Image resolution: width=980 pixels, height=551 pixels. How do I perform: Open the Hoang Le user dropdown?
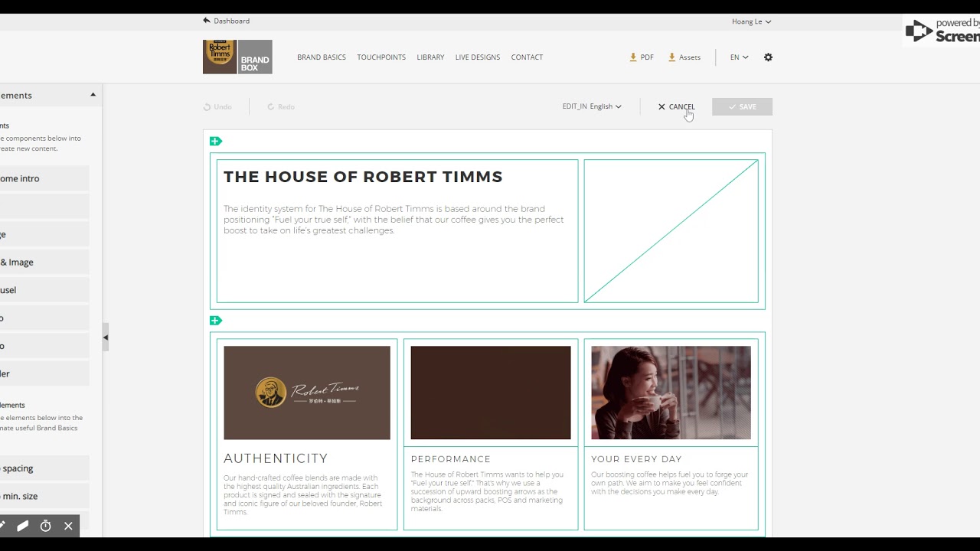[751, 21]
